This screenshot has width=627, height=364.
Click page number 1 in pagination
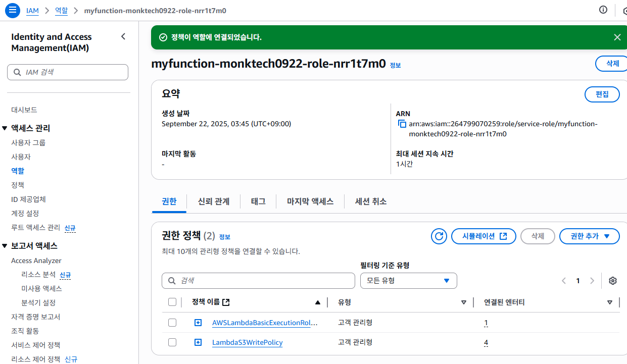[x=578, y=281]
